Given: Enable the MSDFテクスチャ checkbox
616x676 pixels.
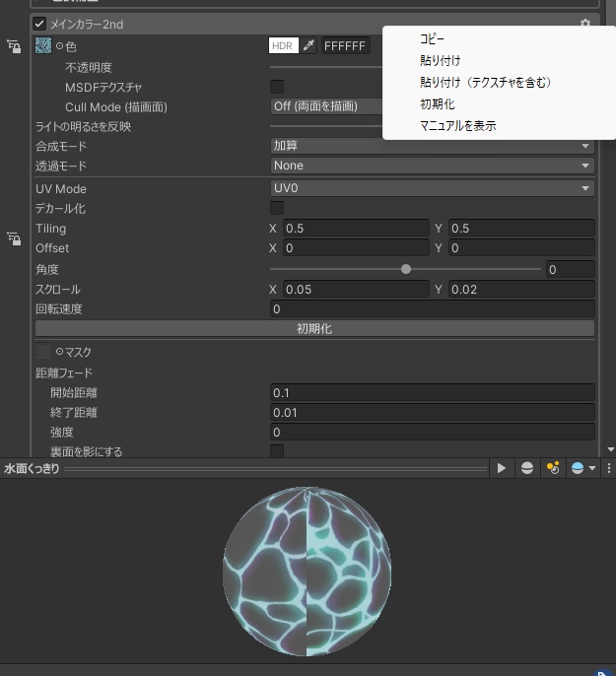Looking at the screenshot, I should click(x=277, y=87).
